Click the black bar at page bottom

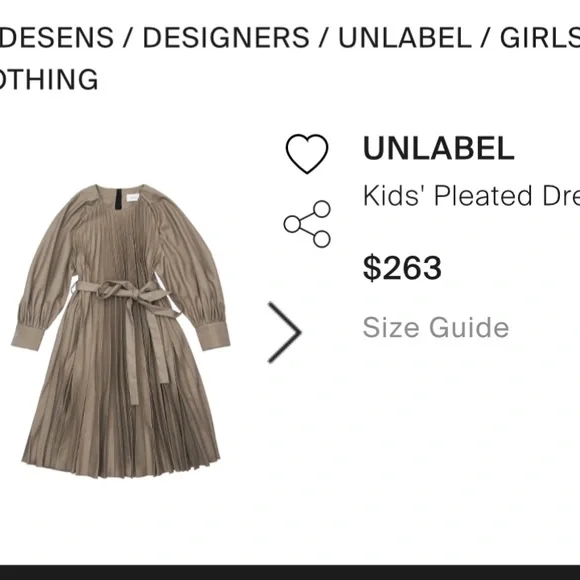click(290, 572)
